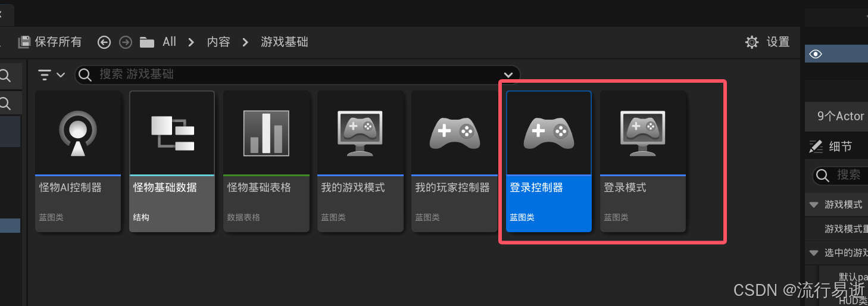
Task: Select the 登录模式 blueprint asset
Action: pyautogui.click(x=642, y=161)
